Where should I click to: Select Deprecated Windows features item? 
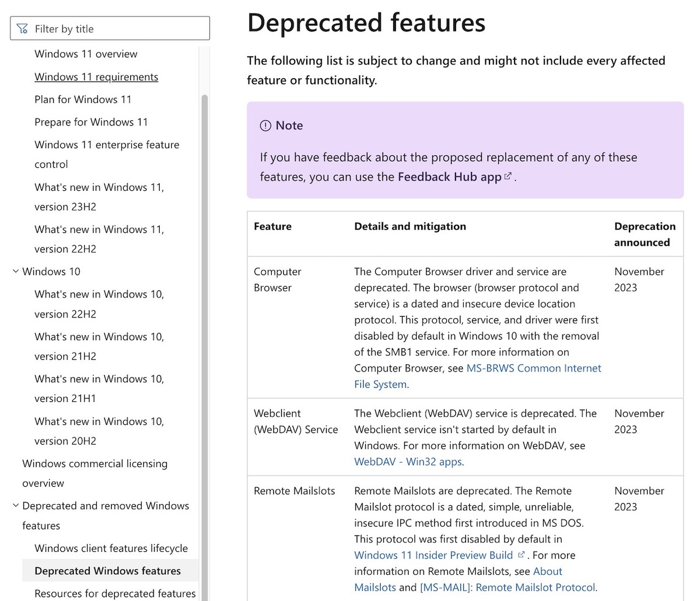pos(110,571)
